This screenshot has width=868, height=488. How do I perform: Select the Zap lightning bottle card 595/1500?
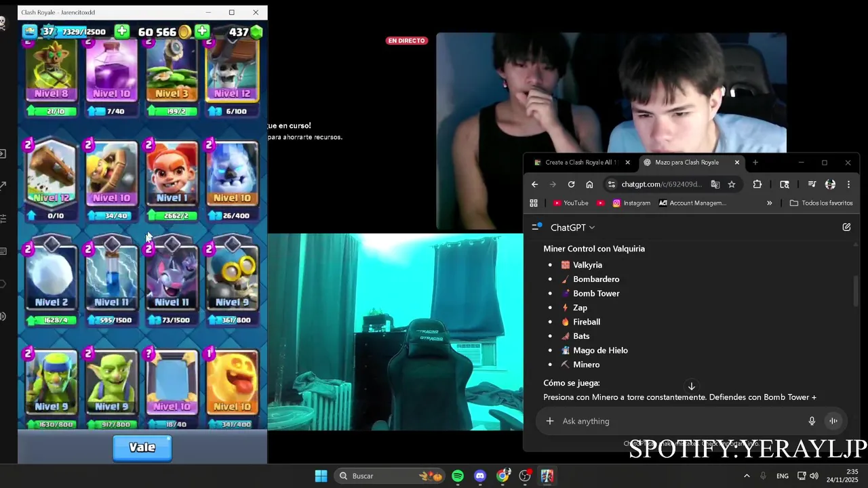click(x=112, y=278)
